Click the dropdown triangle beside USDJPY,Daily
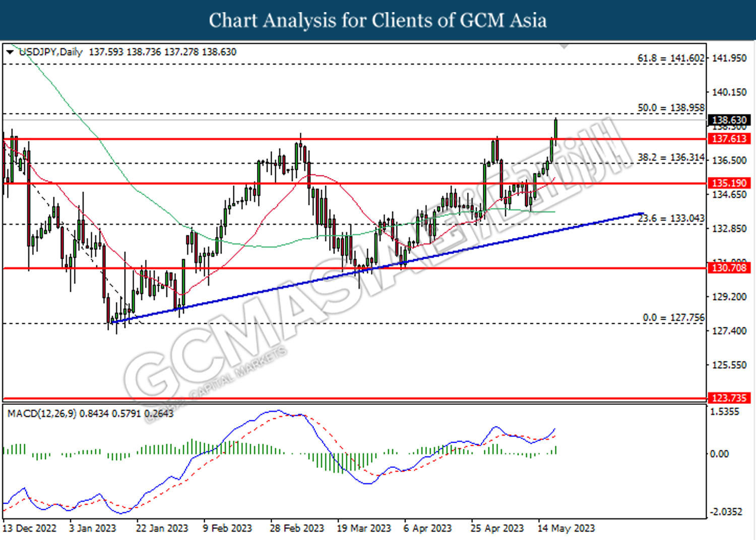Screen dimensions: 756x540 (10, 52)
